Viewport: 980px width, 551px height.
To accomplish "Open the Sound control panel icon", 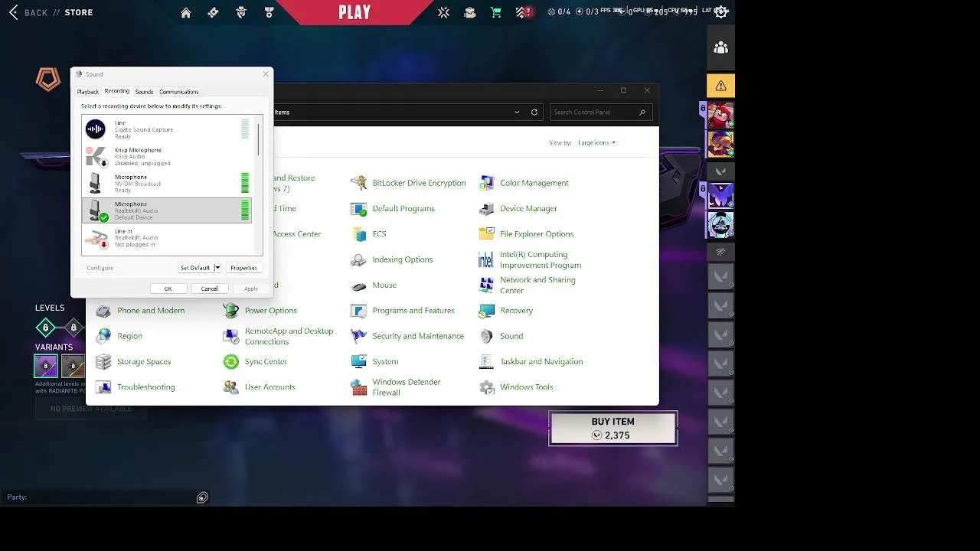I will point(487,336).
